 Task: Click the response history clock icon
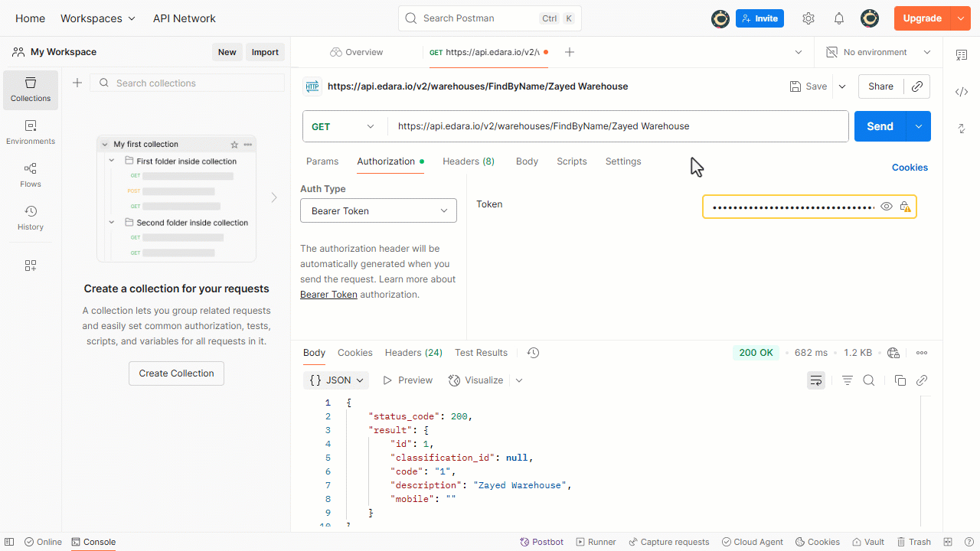click(x=534, y=353)
